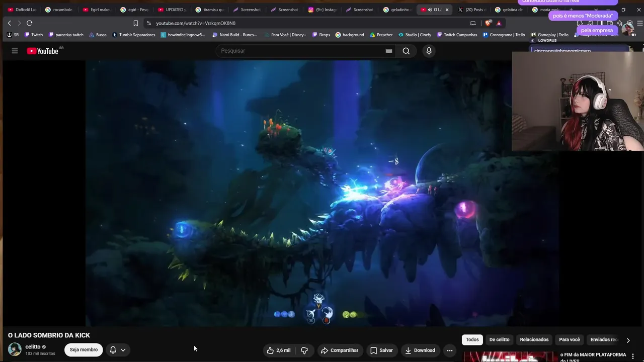This screenshot has width=644, height=362.
Task: Open the notification bell dropdown
Action: [x=118, y=350]
